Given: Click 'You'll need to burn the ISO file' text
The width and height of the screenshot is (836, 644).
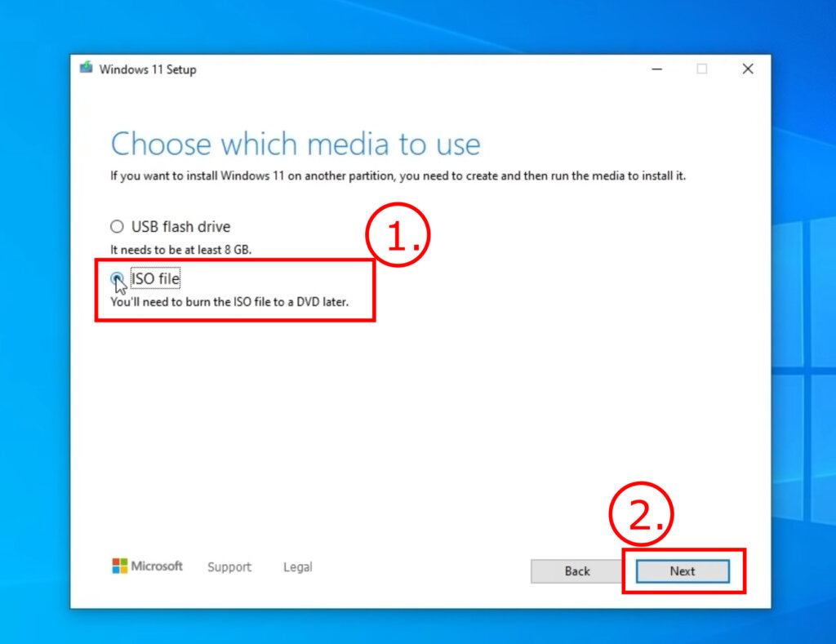Looking at the screenshot, I should tap(229, 302).
